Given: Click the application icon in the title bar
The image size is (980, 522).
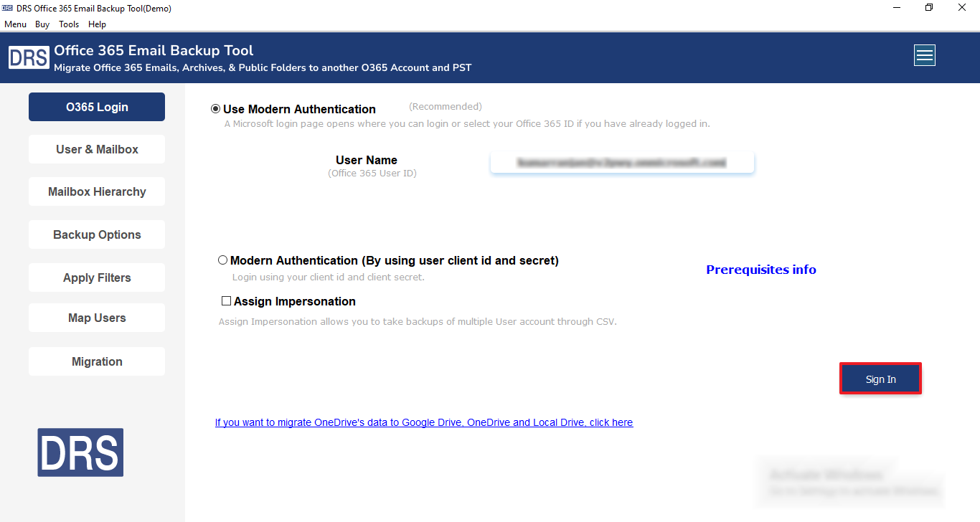Looking at the screenshot, I should [8, 8].
